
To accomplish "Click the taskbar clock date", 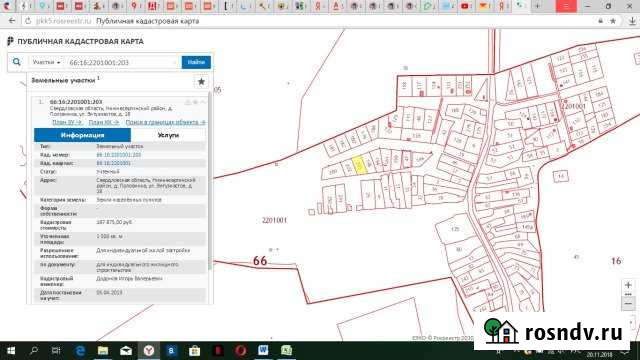I will point(599,355).
